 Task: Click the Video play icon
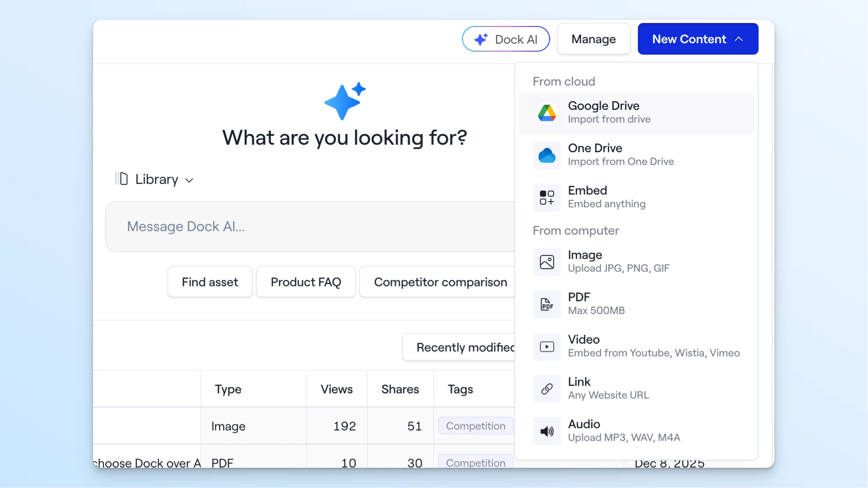[x=547, y=347]
